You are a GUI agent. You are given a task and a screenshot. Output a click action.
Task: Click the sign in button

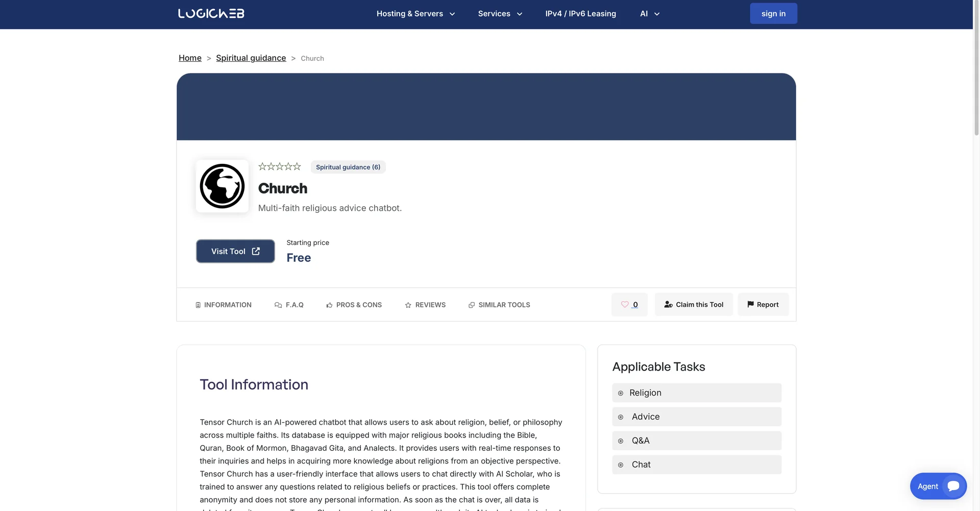[x=773, y=13]
